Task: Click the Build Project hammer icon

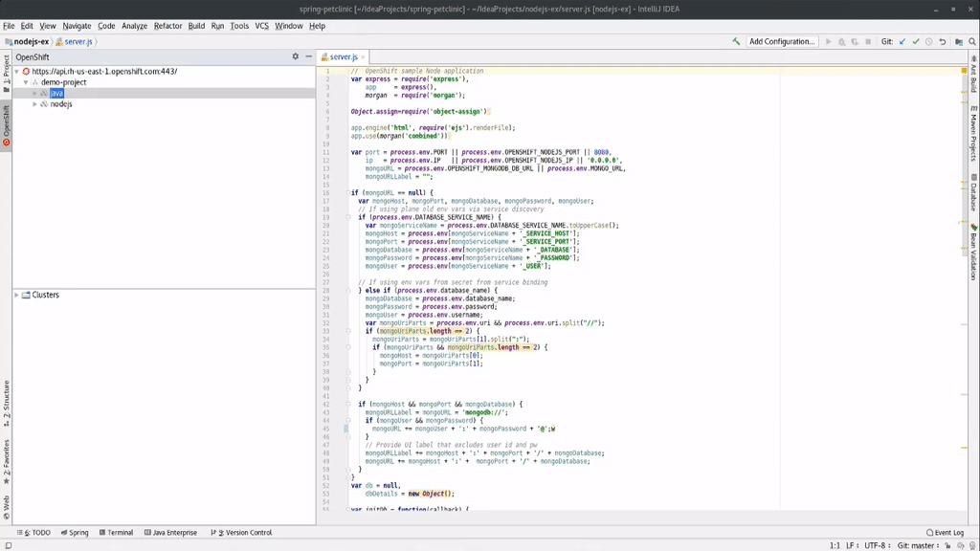Action: tap(736, 41)
